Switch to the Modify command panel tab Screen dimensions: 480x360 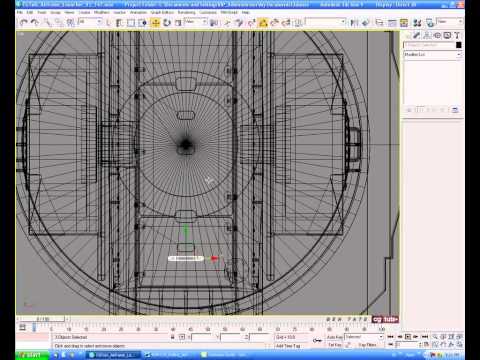coord(417,35)
